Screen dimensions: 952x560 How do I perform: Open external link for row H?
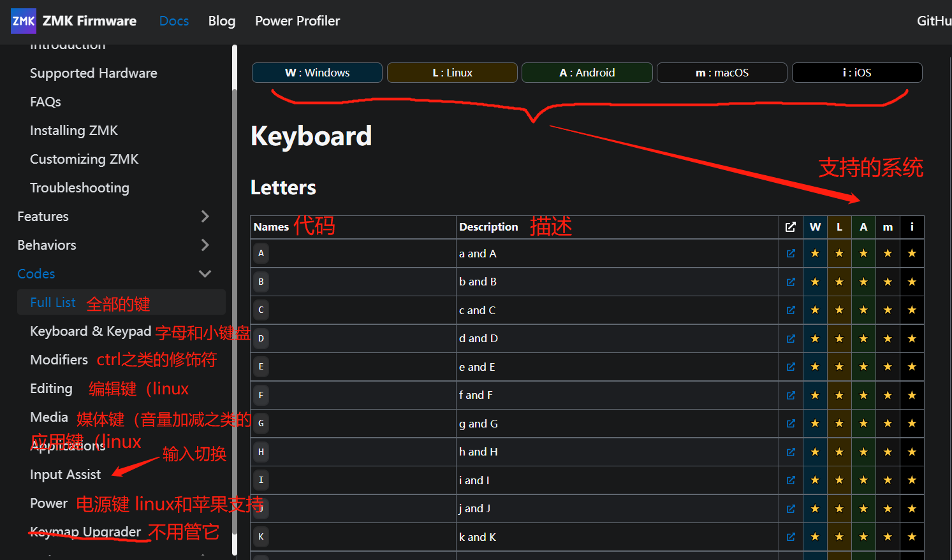791,452
